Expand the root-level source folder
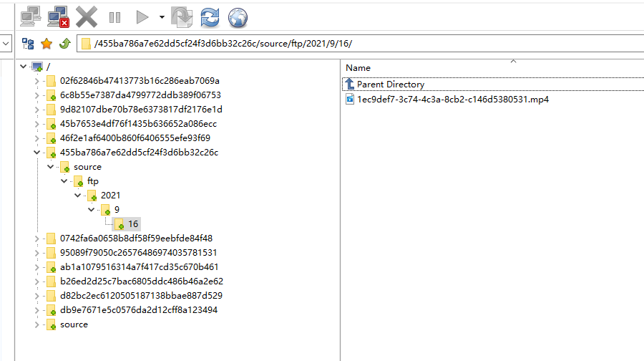This screenshot has height=361, width=644. click(36, 324)
